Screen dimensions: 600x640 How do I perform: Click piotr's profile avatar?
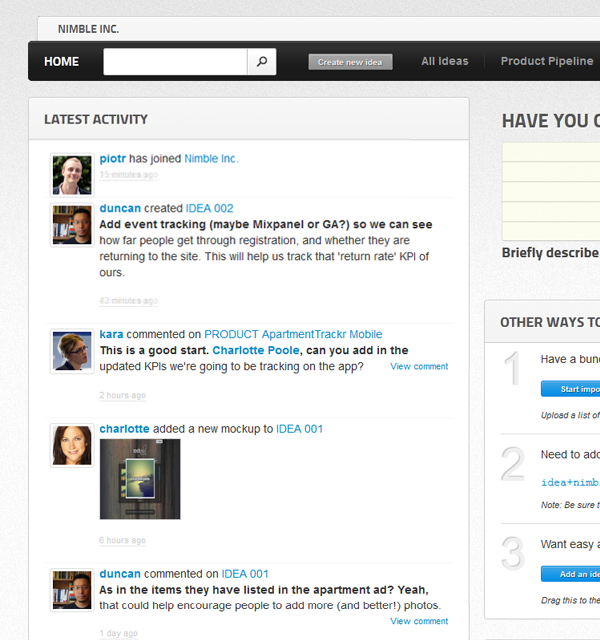72,175
